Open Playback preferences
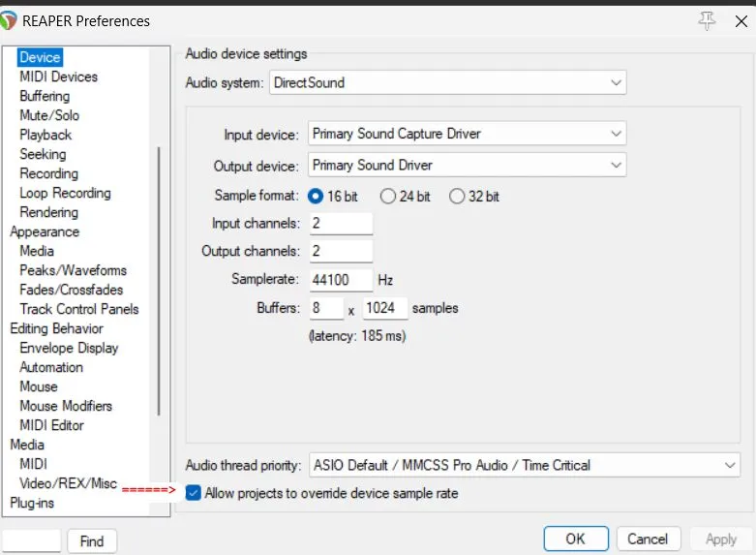Viewport: 756px width, 555px height. pos(45,135)
